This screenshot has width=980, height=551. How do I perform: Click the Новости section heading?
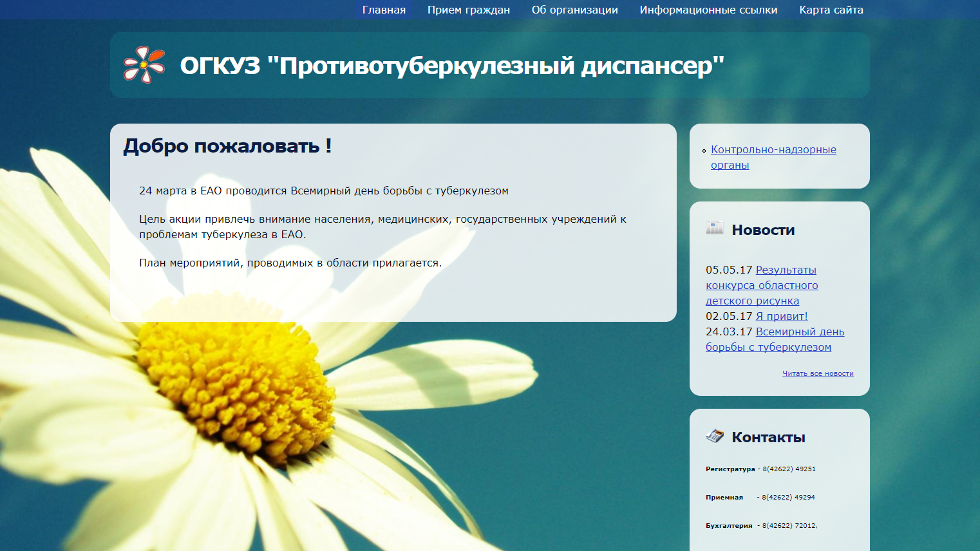tap(763, 230)
